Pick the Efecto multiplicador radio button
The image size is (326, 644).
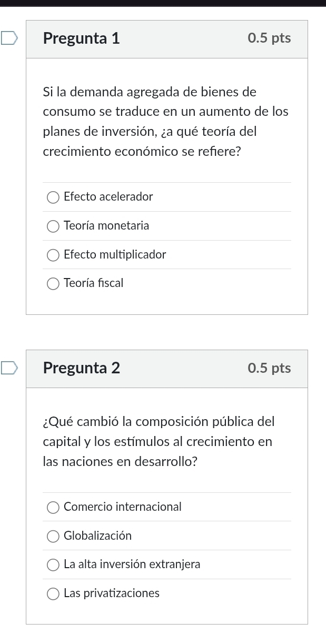(53, 255)
